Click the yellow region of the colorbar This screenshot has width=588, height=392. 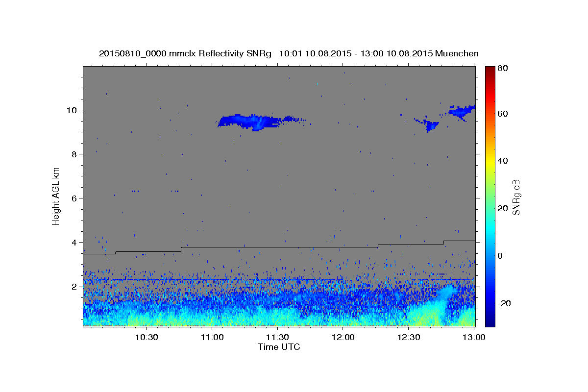pos(490,162)
